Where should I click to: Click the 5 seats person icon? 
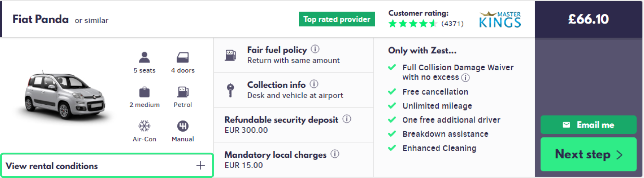pos(144,57)
